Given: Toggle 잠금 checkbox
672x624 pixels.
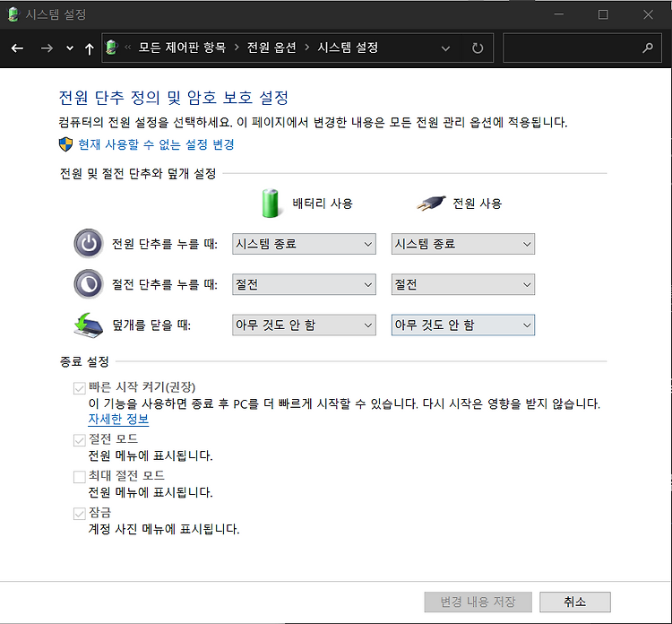Looking at the screenshot, I should (x=79, y=514).
